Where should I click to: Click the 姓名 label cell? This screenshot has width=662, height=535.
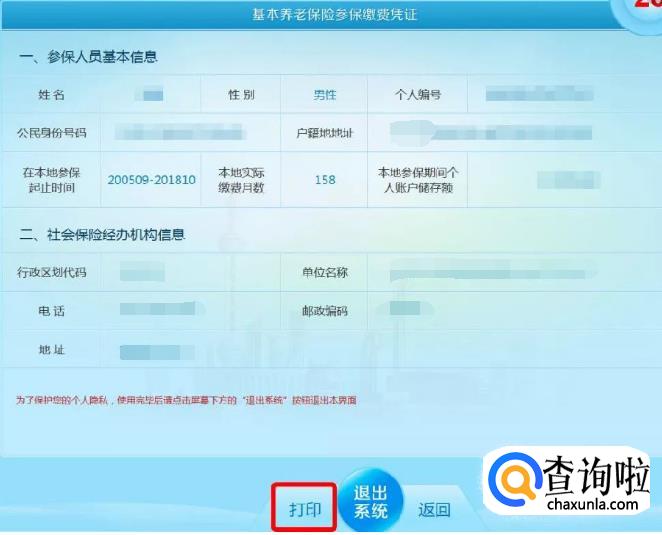pos(52,95)
